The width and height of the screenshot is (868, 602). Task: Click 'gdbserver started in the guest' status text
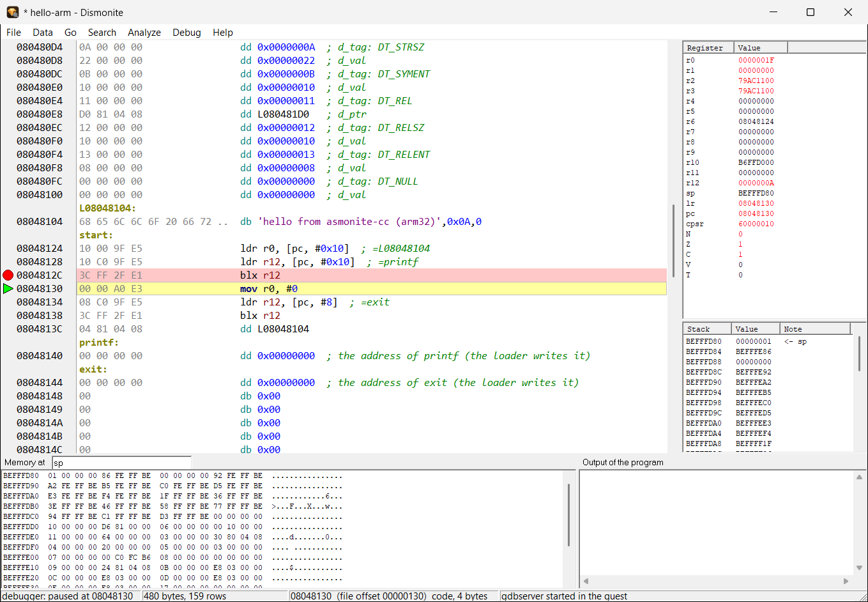click(x=565, y=596)
